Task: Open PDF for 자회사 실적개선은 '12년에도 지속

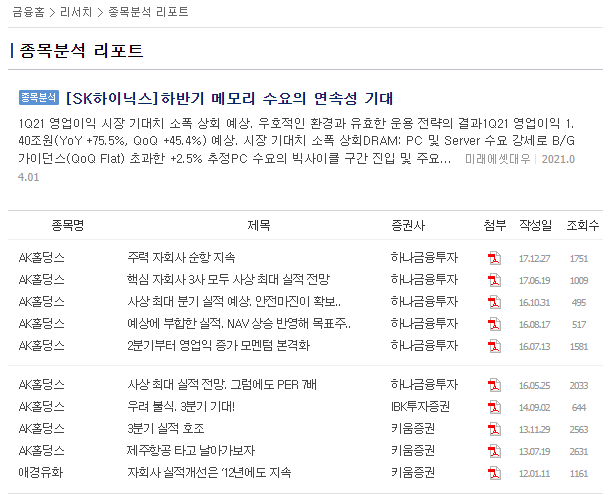Action: pos(494,473)
